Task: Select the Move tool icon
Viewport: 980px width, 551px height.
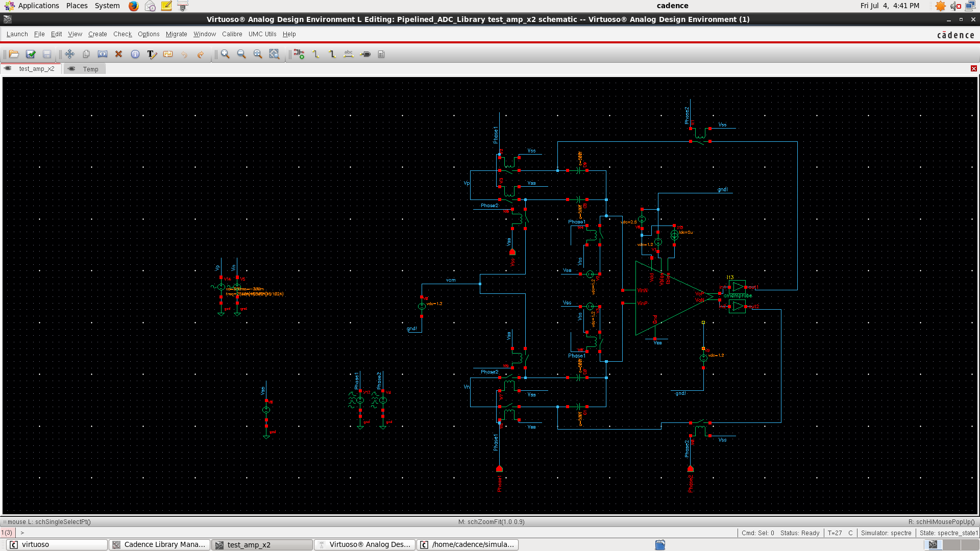Action: [70, 54]
